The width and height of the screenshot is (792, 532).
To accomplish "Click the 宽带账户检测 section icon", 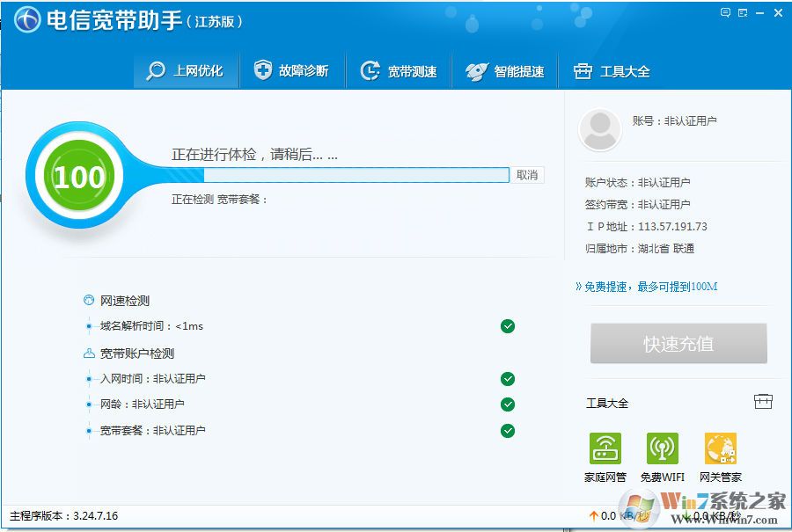I will coord(90,353).
